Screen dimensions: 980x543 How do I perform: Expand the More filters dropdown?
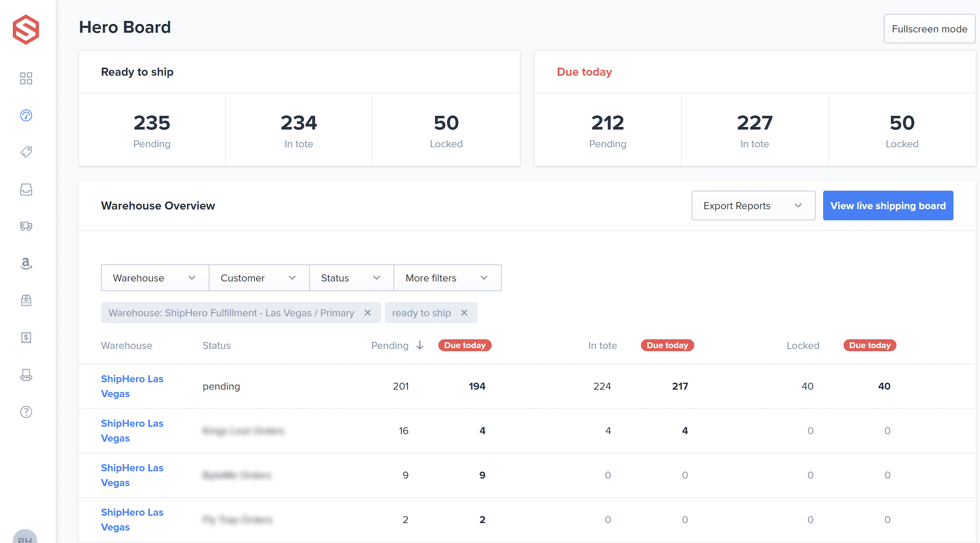click(447, 278)
